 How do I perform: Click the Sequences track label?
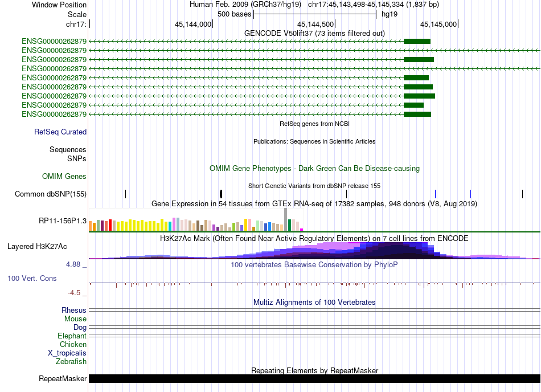[x=68, y=149]
